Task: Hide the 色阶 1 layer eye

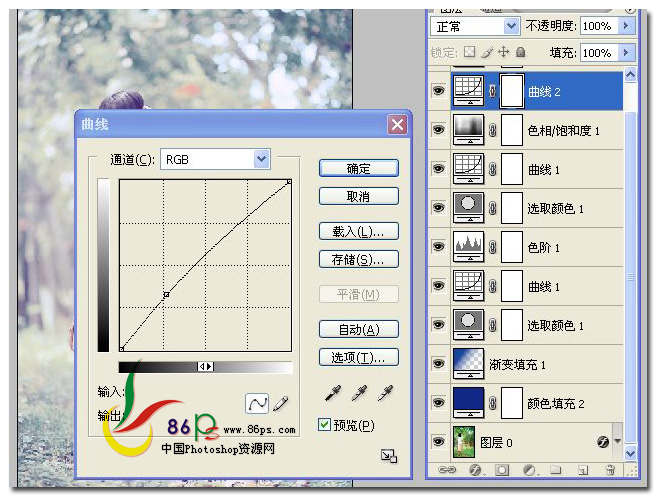Action: pyautogui.click(x=439, y=246)
